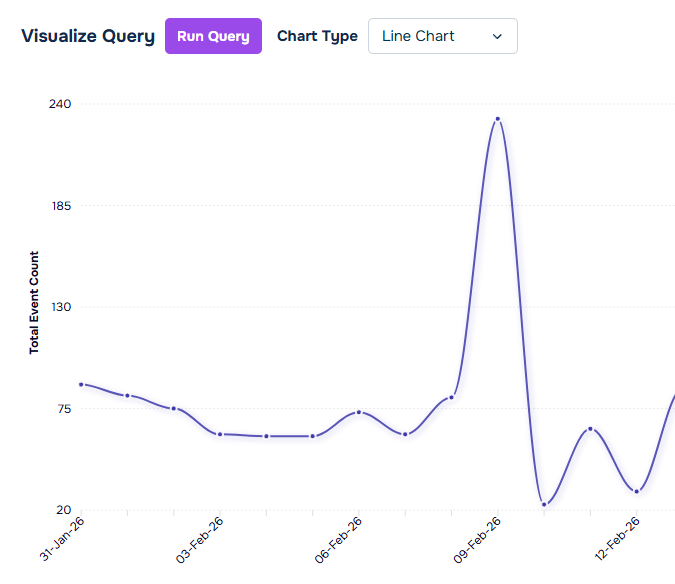Click the Total Event Count axis title
This screenshot has height=584, width=675.
[x=34, y=302]
